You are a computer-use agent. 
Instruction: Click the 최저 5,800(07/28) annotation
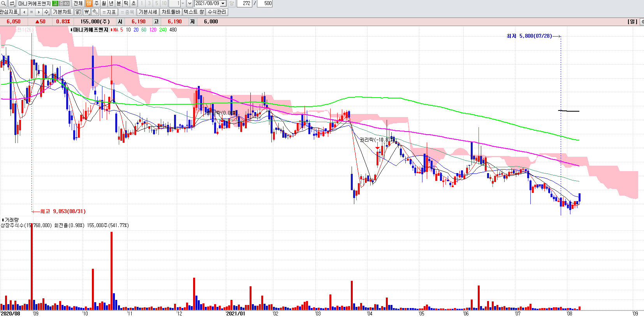click(529, 36)
